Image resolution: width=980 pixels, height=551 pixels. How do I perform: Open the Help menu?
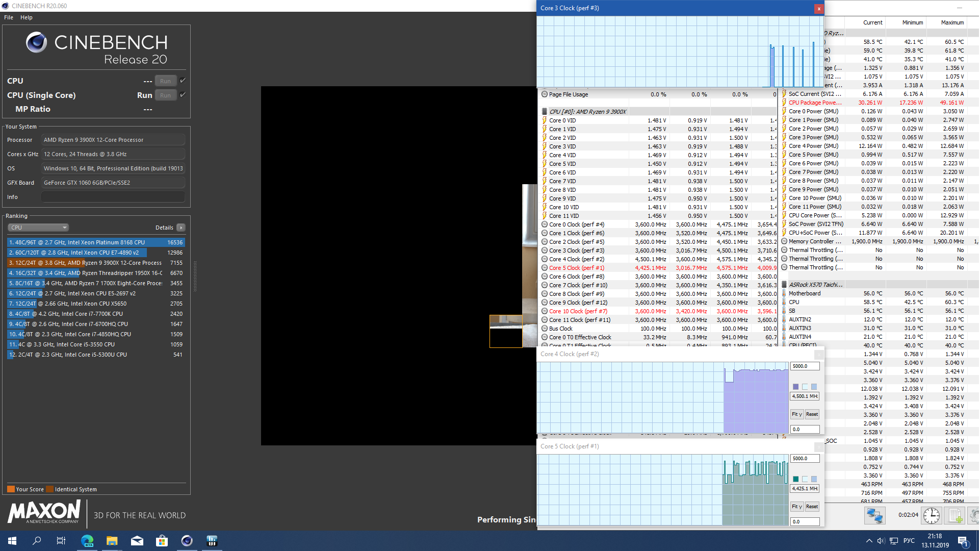tap(27, 17)
